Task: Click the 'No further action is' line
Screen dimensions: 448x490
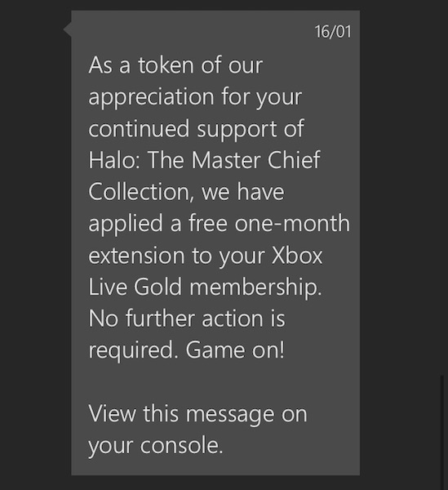Action: 187,318
